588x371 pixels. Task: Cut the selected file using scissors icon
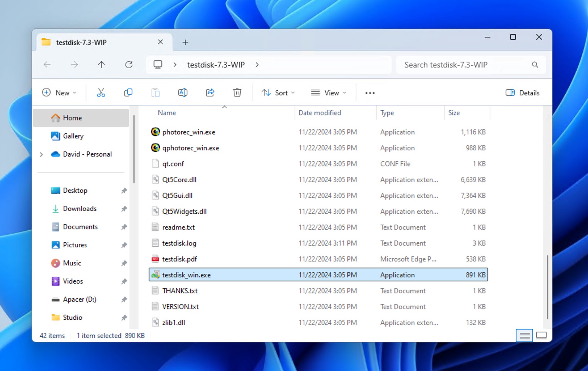[x=101, y=92]
